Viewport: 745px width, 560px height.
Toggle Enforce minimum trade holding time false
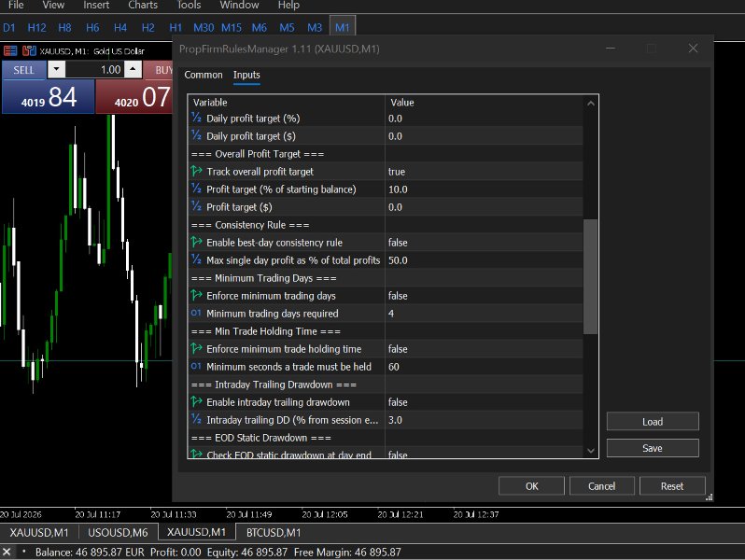485,349
